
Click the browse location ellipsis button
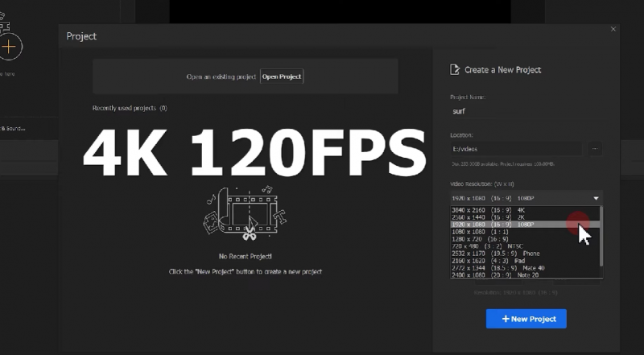(595, 149)
